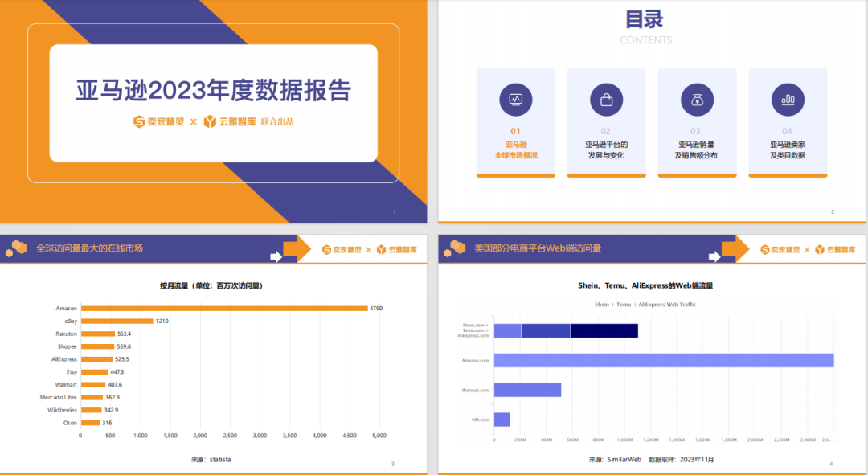Expand the 亚马逊全球市场概况 section card
The width and height of the screenshot is (868, 475).
point(515,121)
